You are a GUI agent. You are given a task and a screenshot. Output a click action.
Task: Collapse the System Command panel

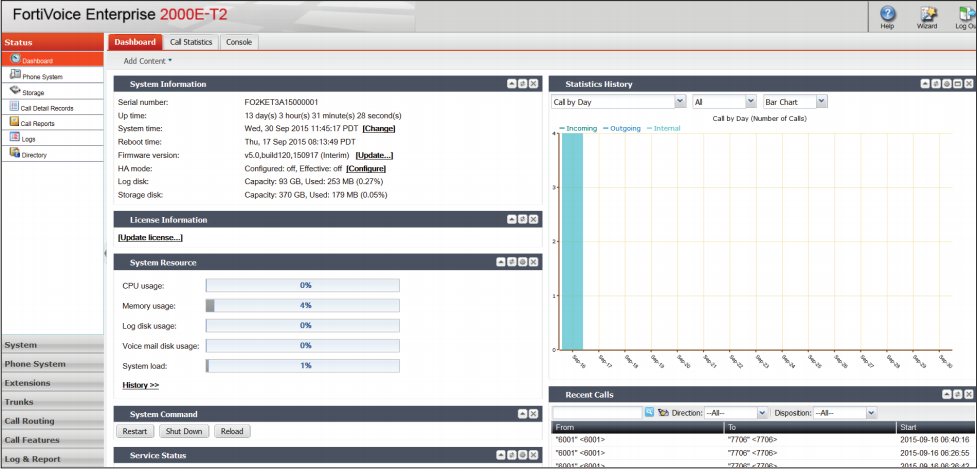click(523, 414)
